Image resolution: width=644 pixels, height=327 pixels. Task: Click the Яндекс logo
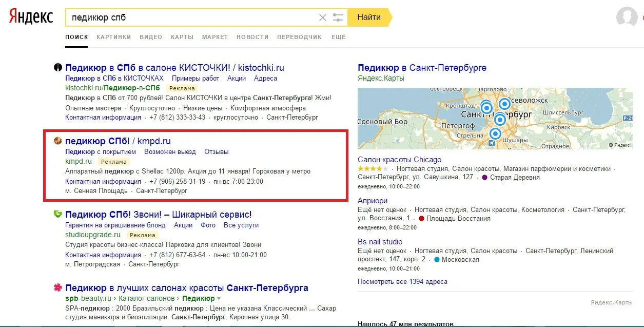click(x=31, y=16)
